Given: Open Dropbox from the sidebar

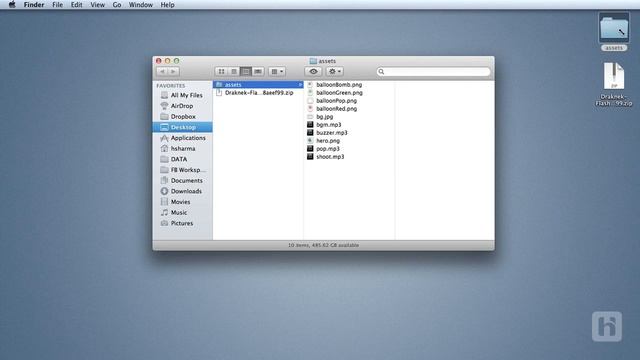Looking at the screenshot, I should click(x=182, y=116).
